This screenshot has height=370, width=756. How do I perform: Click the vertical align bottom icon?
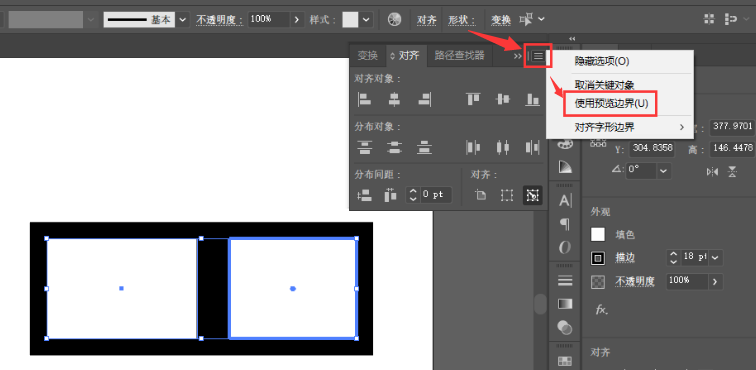click(x=532, y=99)
